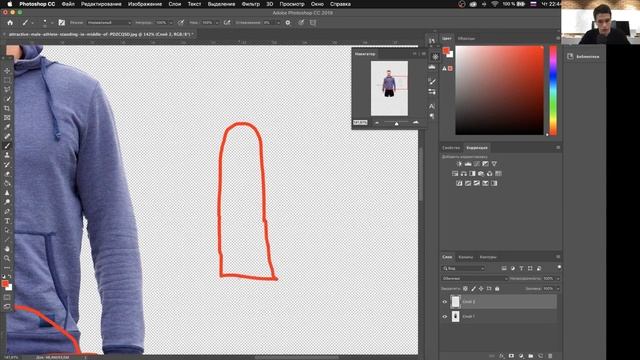This screenshot has width=640, height=360.
Task: Hide the bottom layer (Слой 1)
Action: (x=445, y=316)
